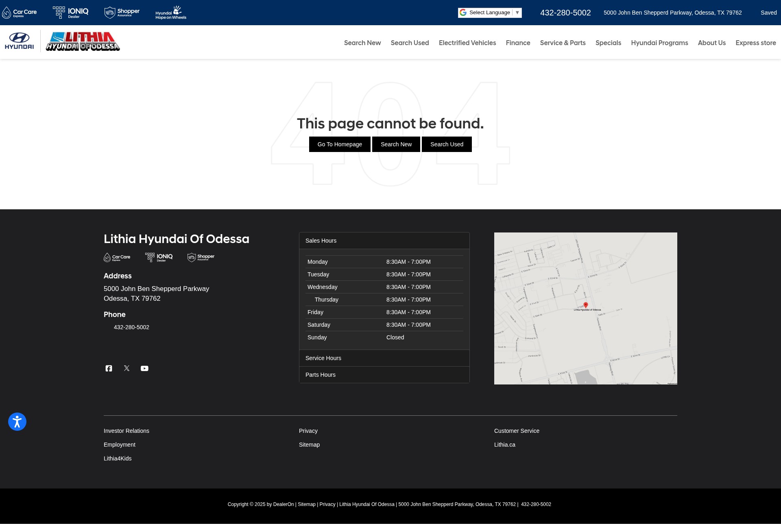Viewport: 781px width, 532px height.
Task: Click the Sunday Closed hours row
Action: [384, 337]
